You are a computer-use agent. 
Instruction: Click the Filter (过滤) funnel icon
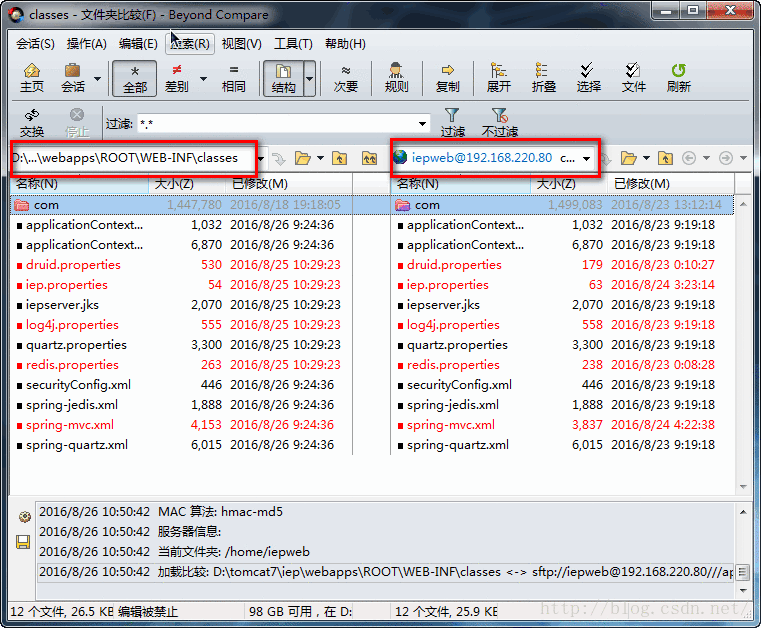pyautogui.click(x=452, y=123)
